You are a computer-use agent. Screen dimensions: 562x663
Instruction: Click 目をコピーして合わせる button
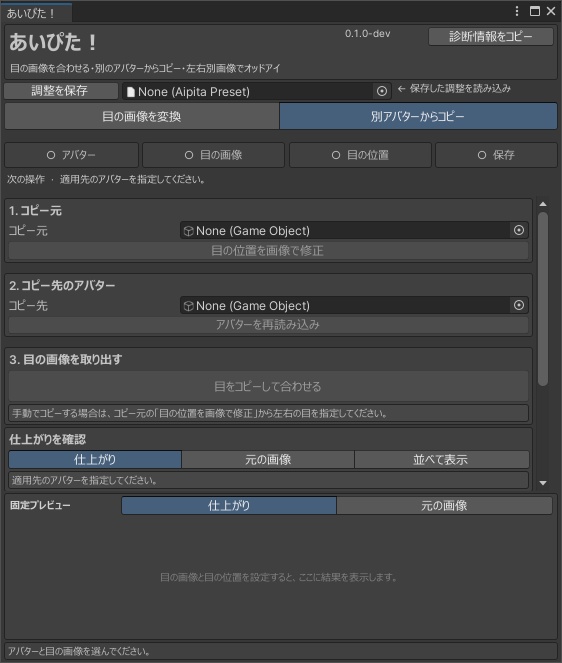tap(268, 386)
